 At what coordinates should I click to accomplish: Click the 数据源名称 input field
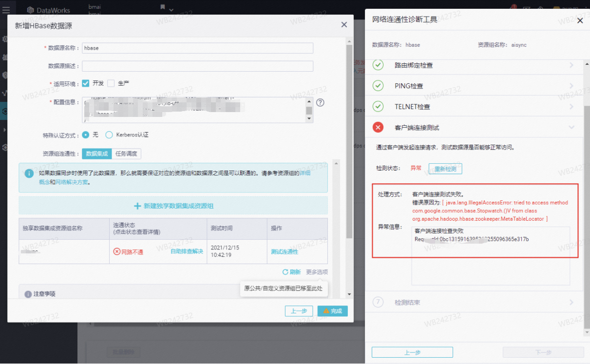197,48
